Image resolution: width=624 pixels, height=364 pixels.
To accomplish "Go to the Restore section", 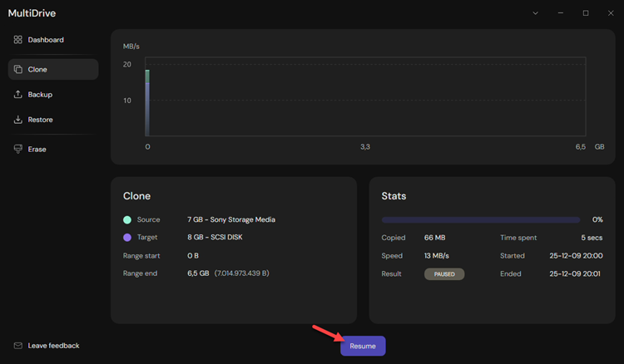I will 40,120.
